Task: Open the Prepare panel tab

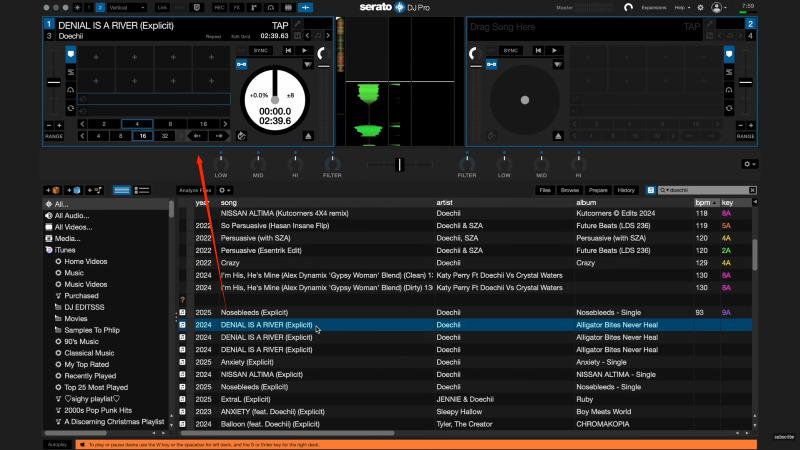Action: (x=598, y=190)
